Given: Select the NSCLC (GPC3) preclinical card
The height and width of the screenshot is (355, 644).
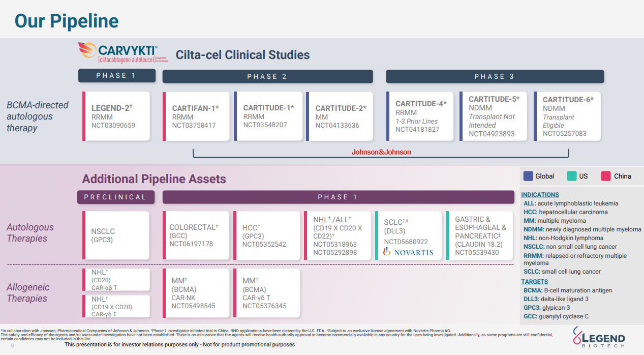Looking at the screenshot, I should coord(116,235).
